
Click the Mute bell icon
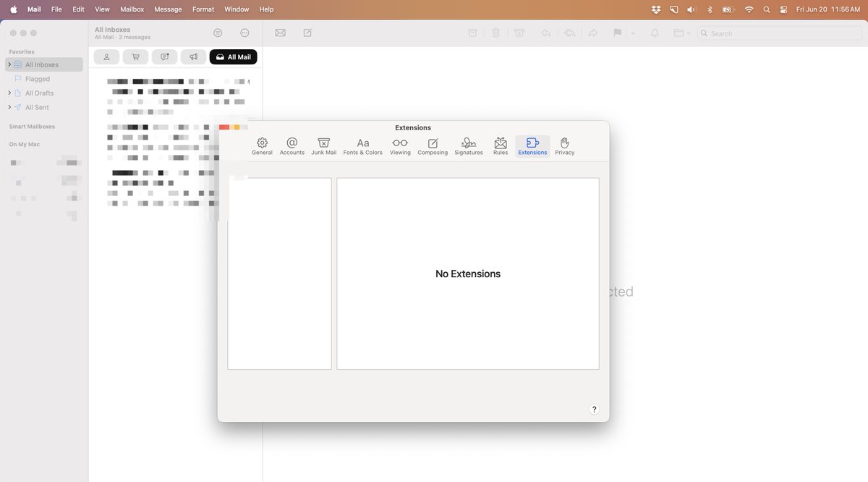655,33
